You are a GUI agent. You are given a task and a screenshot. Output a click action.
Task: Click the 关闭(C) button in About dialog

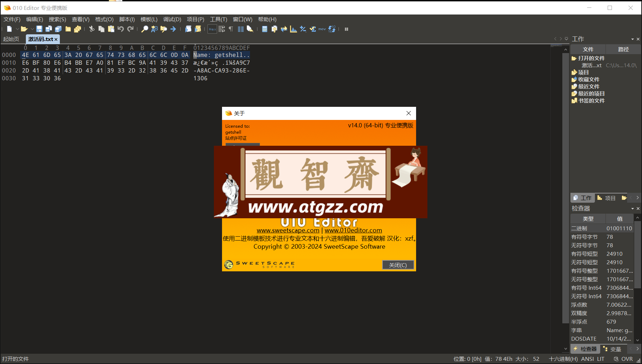[398, 265]
